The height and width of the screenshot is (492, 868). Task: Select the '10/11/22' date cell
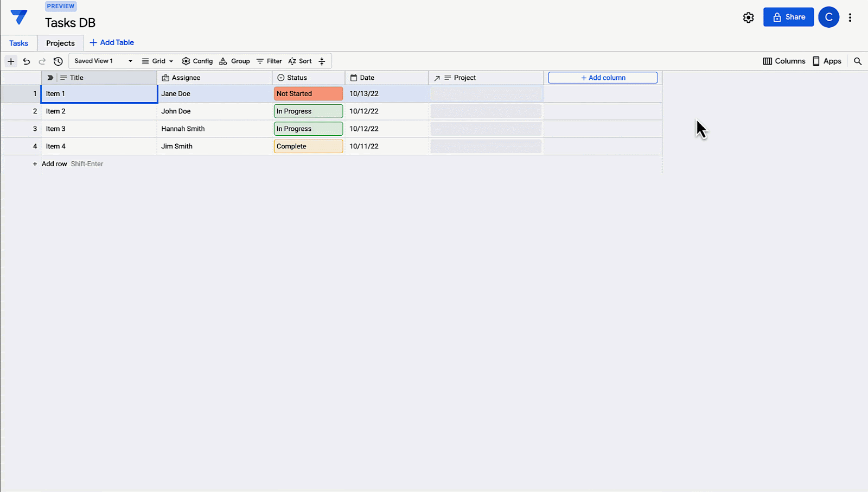point(386,146)
